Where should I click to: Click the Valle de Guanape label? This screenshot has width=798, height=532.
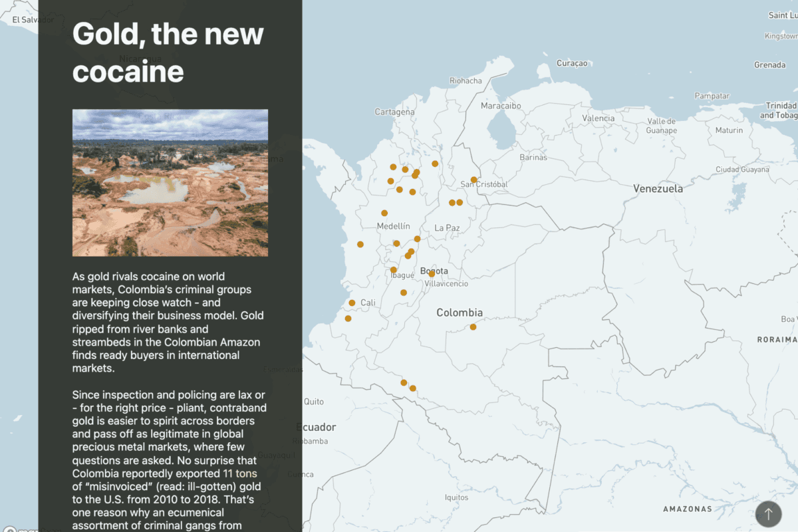[662, 126]
